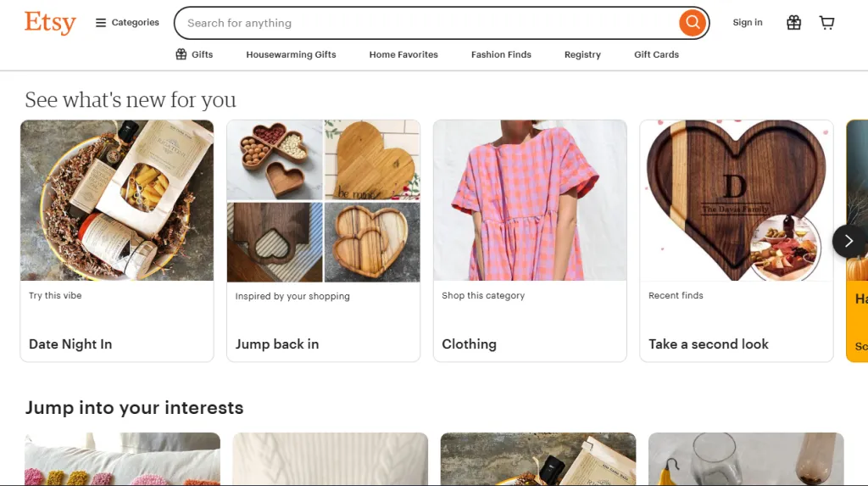Open the Date Night In card title

[x=70, y=344]
